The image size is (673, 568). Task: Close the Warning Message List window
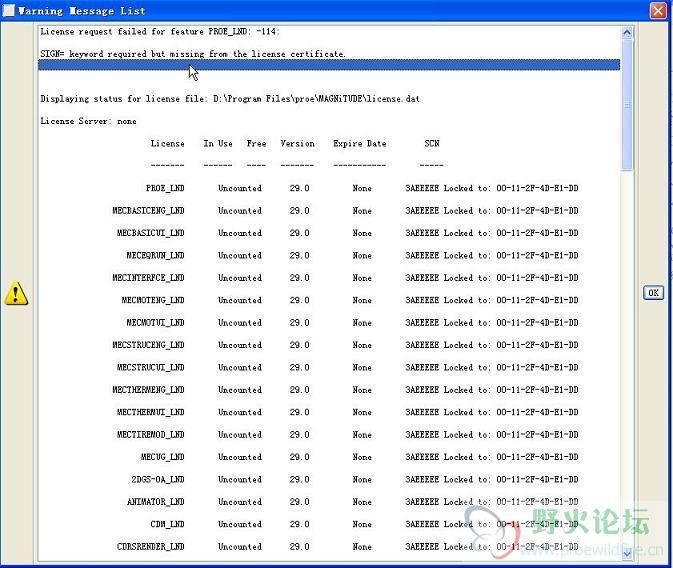pos(658,11)
